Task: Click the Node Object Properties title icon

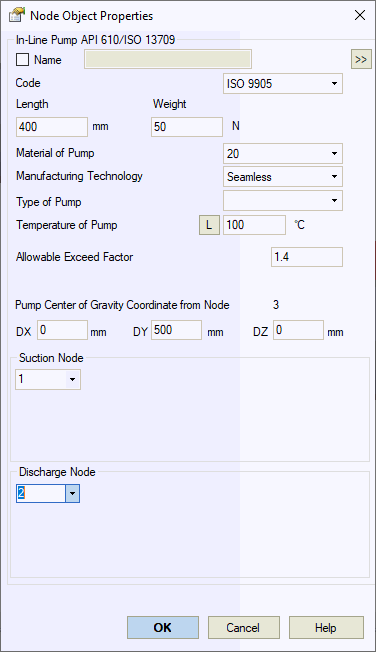Action: (x=17, y=16)
